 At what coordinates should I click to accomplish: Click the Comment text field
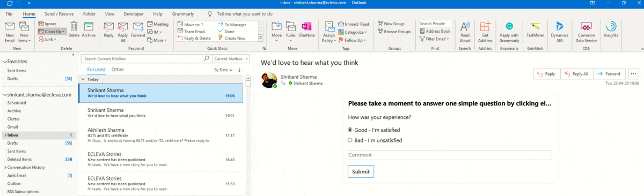pyautogui.click(x=450, y=155)
